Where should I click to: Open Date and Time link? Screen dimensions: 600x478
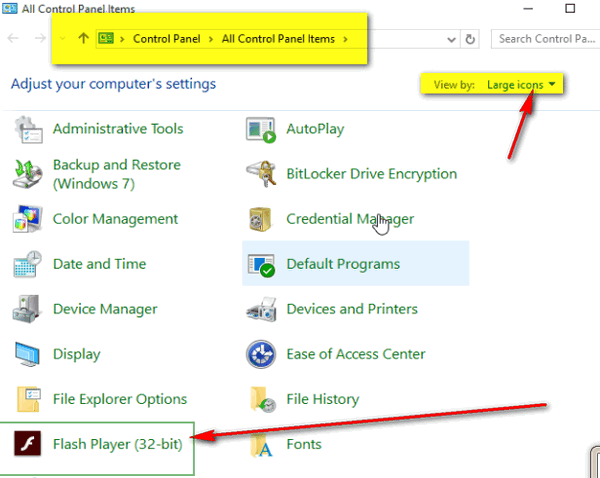click(x=99, y=264)
